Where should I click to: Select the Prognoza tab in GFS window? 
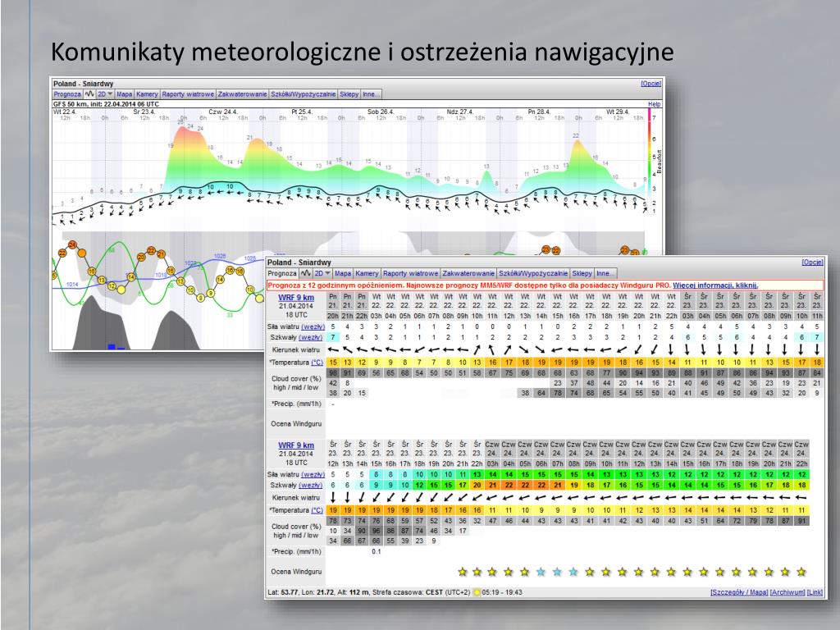pos(67,94)
